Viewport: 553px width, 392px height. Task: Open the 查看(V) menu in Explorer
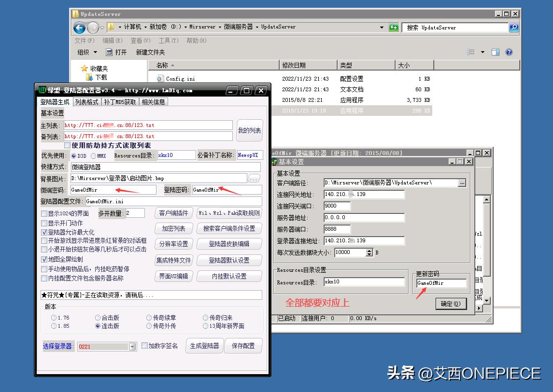tap(139, 41)
